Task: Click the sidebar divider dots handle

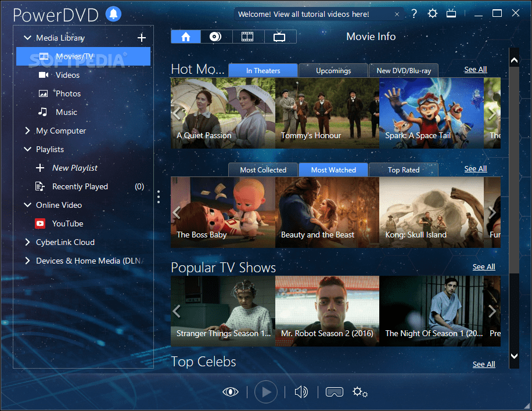Action: point(159,197)
